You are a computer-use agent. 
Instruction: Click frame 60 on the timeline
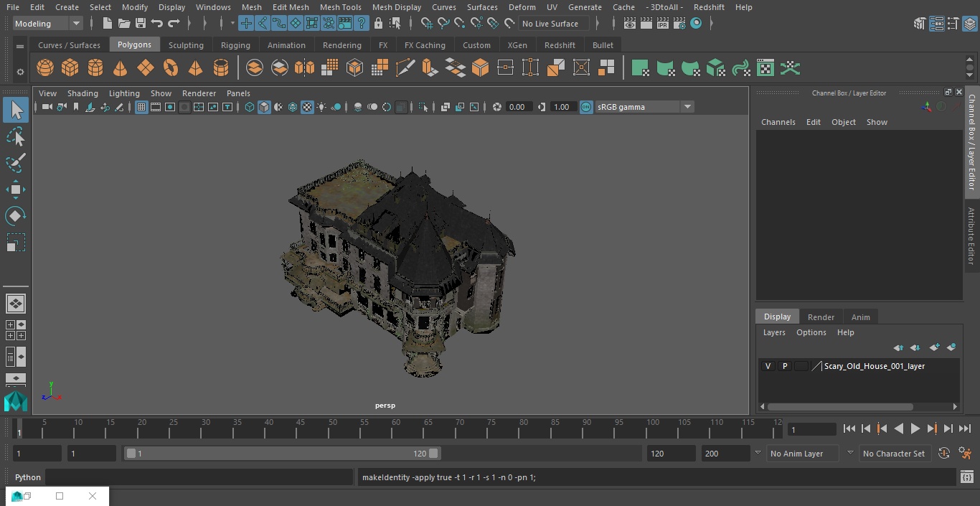click(x=396, y=428)
